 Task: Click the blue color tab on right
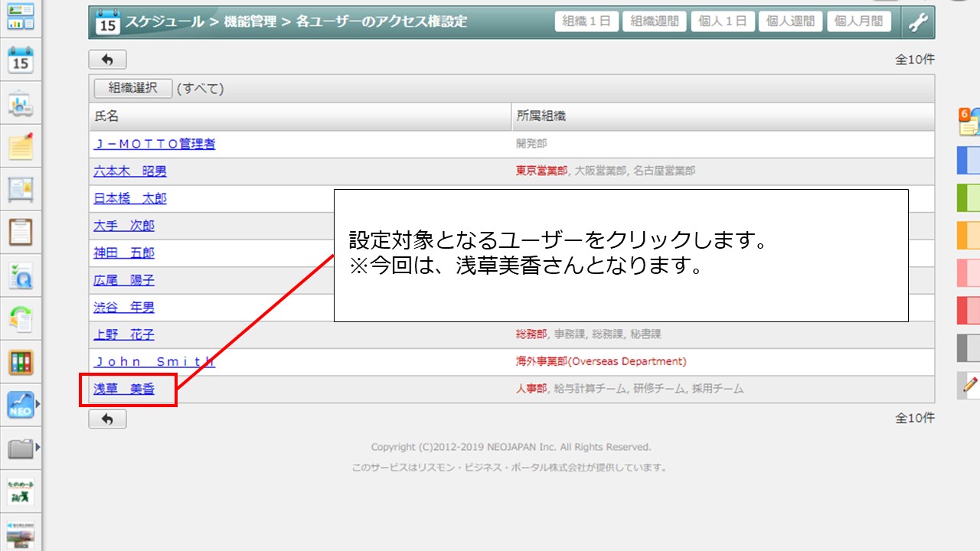[969, 160]
